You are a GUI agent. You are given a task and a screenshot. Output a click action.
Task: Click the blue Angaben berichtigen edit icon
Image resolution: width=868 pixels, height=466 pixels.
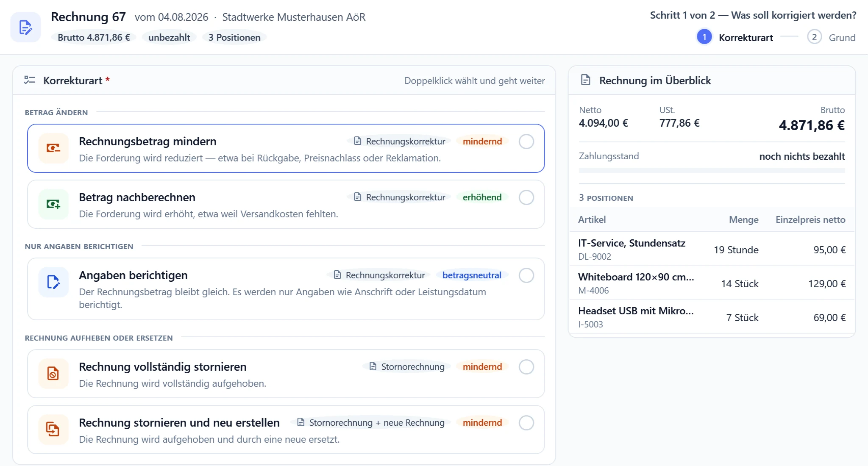[x=53, y=282]
